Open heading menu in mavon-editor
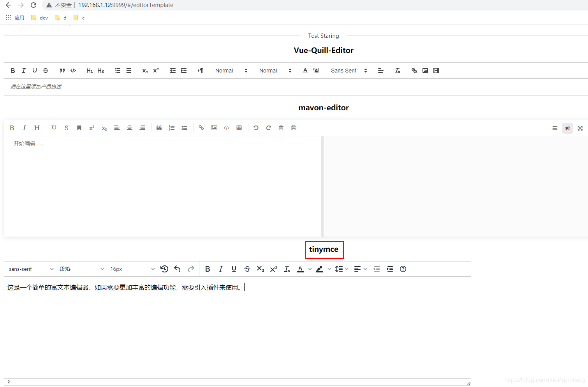The image size is (588, 387). [x=37, y=128]
